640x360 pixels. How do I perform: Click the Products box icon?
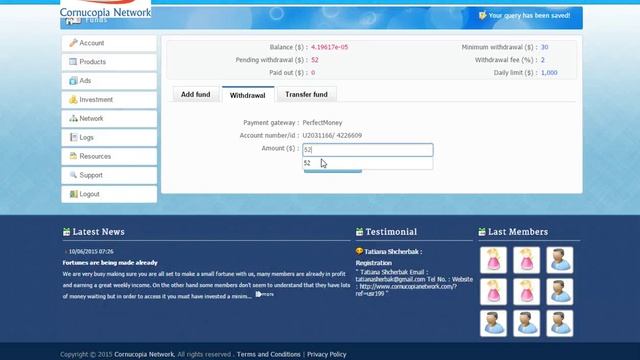[73, 62]
